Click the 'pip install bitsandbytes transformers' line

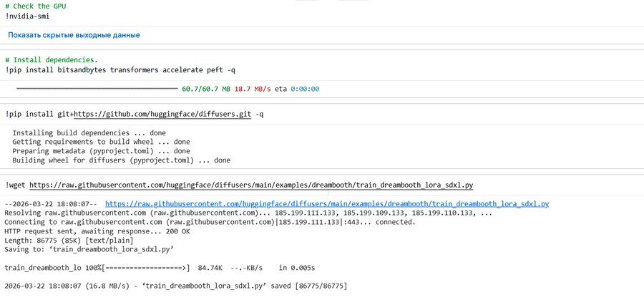(120, 70)
